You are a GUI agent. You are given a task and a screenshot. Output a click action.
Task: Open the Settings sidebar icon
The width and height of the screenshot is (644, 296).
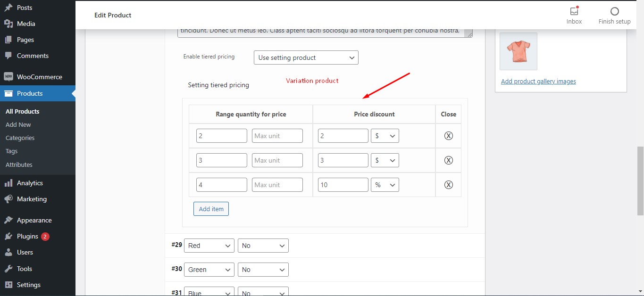click(x=8, y=285)
